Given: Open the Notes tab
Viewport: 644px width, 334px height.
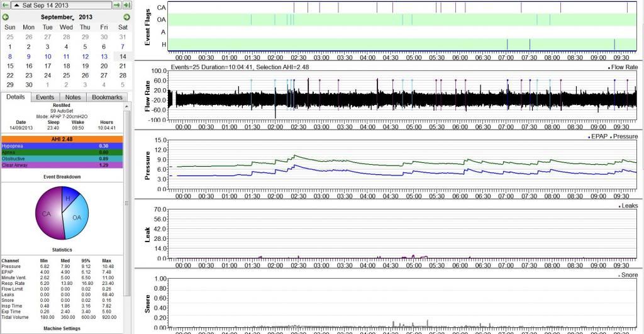Looking at the screenshot, I should tap(73, 97).
